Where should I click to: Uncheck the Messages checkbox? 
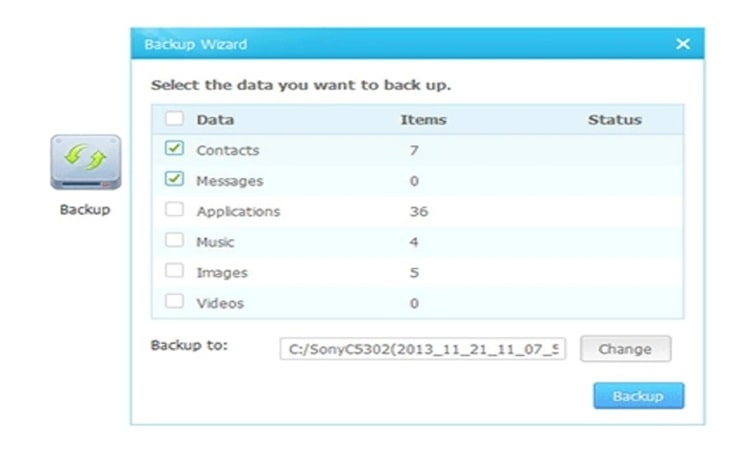(x=175, y=180)
